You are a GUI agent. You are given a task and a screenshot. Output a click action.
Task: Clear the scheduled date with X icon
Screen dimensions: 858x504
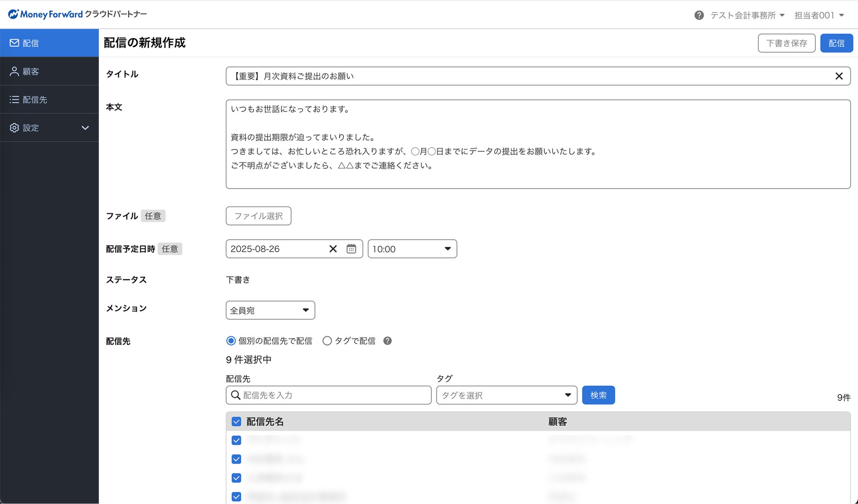click(333, 249)
